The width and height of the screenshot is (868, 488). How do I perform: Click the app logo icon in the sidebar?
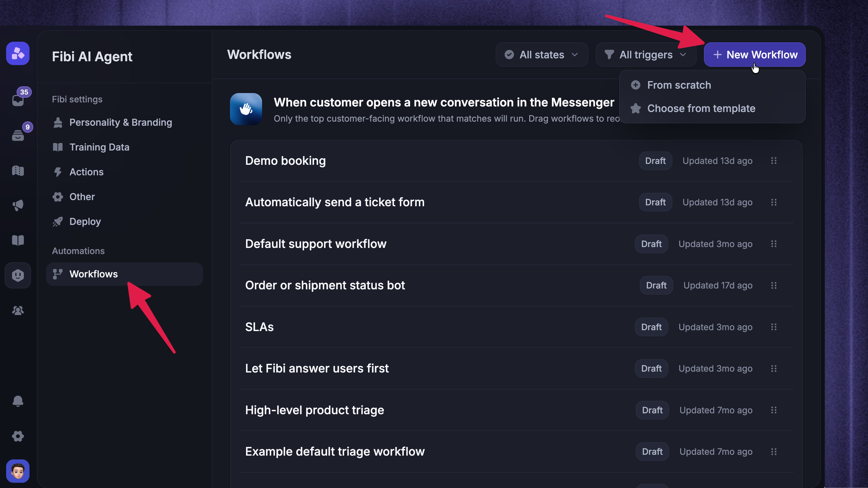pyautogui.click(x=18, y=53)
